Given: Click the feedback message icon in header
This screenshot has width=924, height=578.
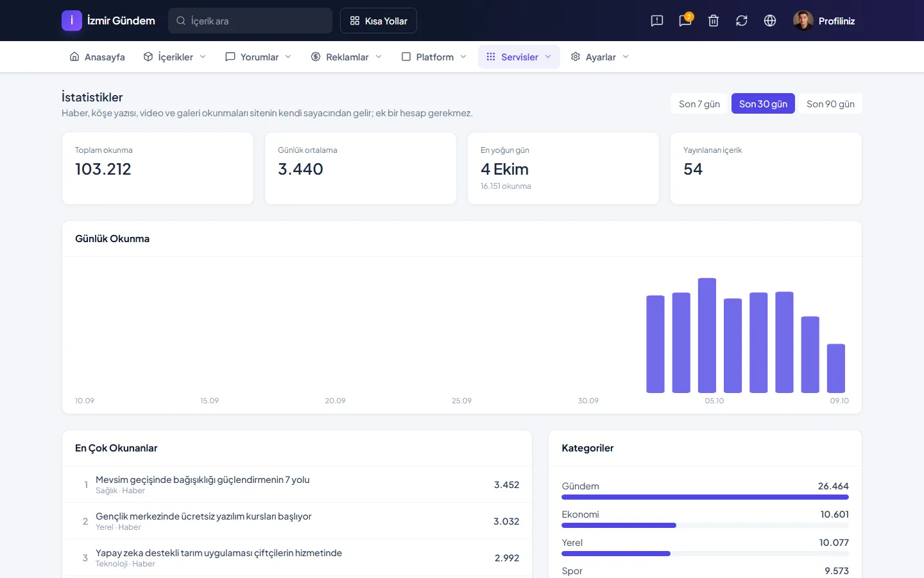Looking at the screenshot, I should pos(657,21).
